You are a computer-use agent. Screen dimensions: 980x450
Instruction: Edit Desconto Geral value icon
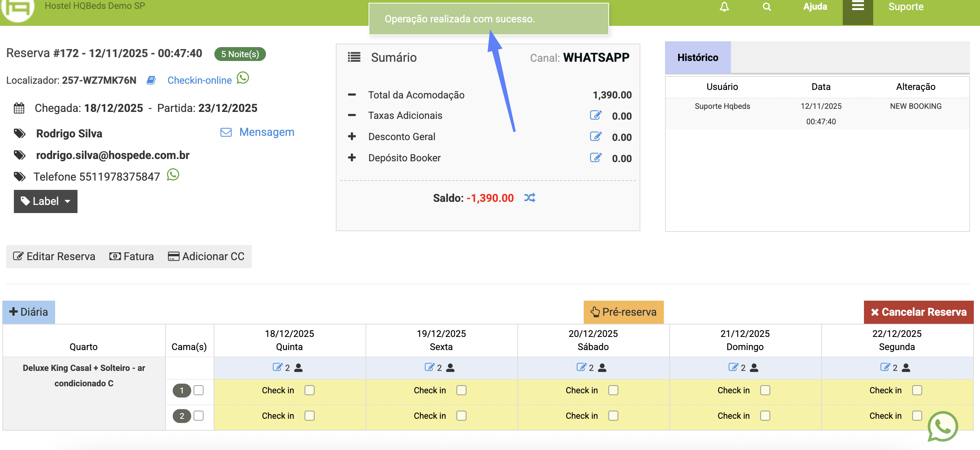[595, 137]
